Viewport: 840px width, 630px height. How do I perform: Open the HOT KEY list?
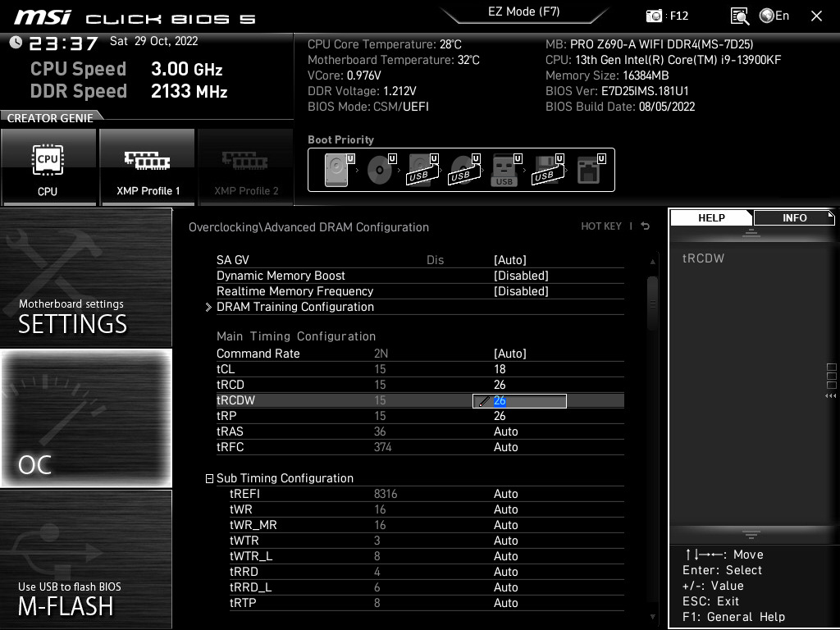601,226
